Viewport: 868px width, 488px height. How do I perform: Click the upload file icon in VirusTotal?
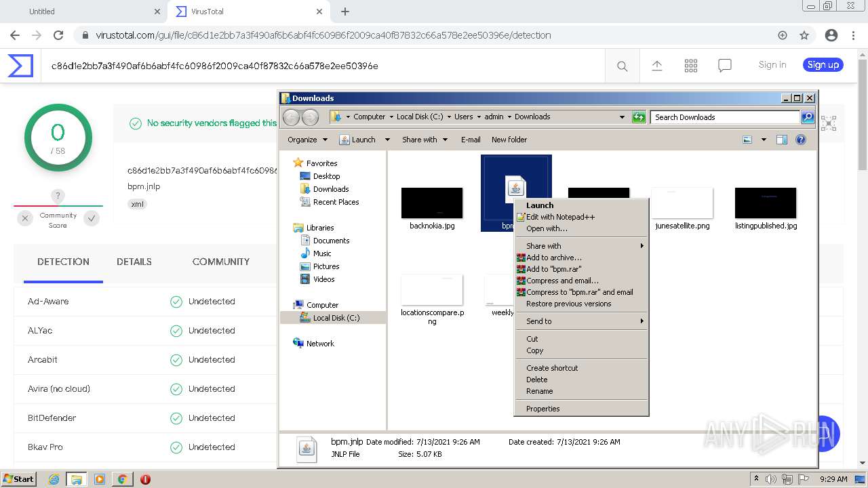pos(657,66)
